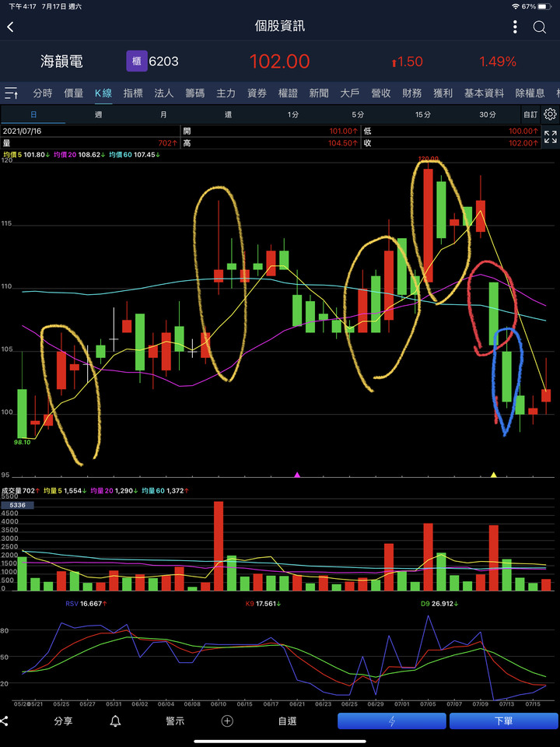Select the 5分 interval

coord(358,114)
